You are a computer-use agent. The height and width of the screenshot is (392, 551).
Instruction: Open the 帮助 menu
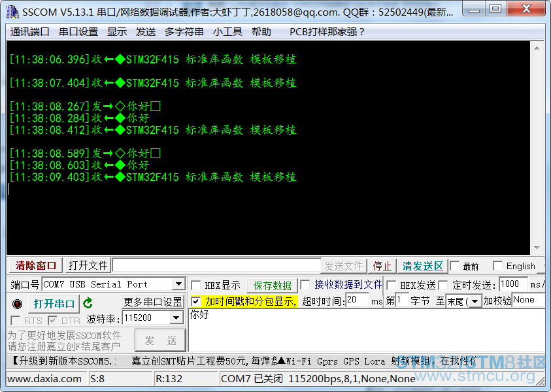click(x=261, y=32)
